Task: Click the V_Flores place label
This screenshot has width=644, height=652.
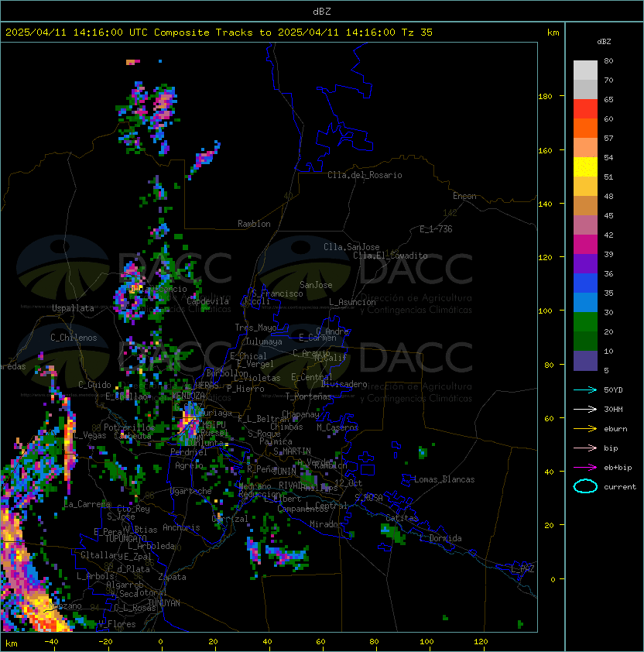Action: tap(117, 624)
